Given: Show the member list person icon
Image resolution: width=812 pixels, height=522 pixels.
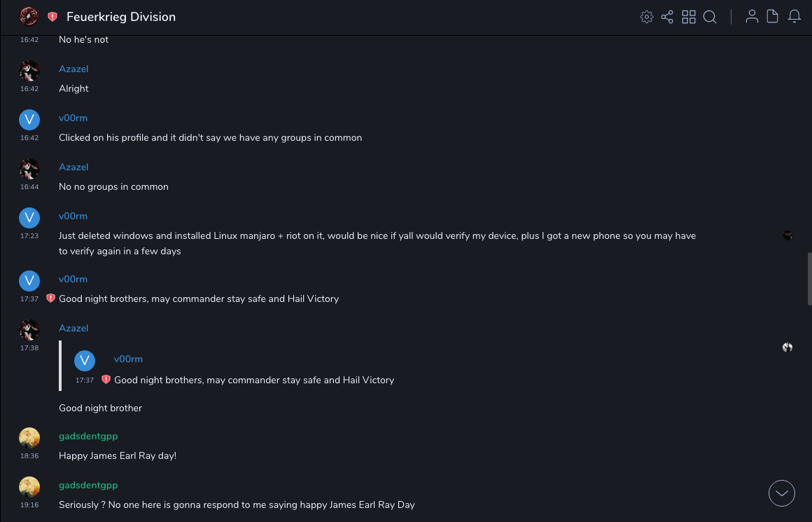Looking at the screenshot, I should pyautogui.click(x=752, y=17).
